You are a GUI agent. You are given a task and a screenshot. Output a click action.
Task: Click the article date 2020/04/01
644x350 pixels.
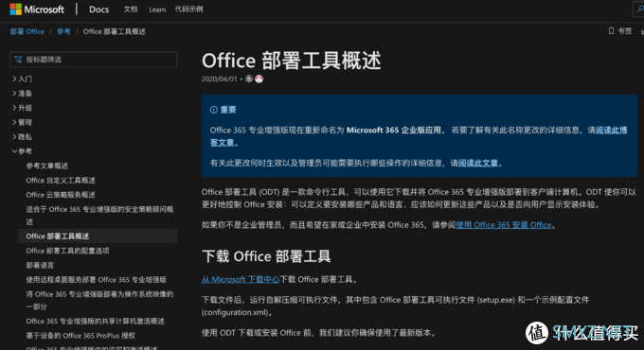point(220,79)
